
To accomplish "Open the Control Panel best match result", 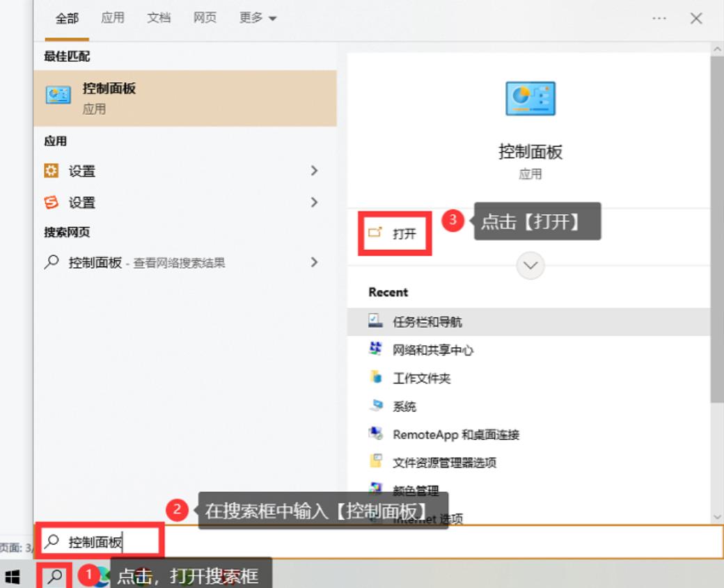I will coord(185,98).
